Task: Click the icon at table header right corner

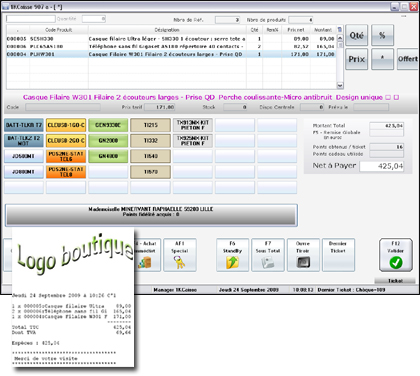Action: click(x=340, y=30)
